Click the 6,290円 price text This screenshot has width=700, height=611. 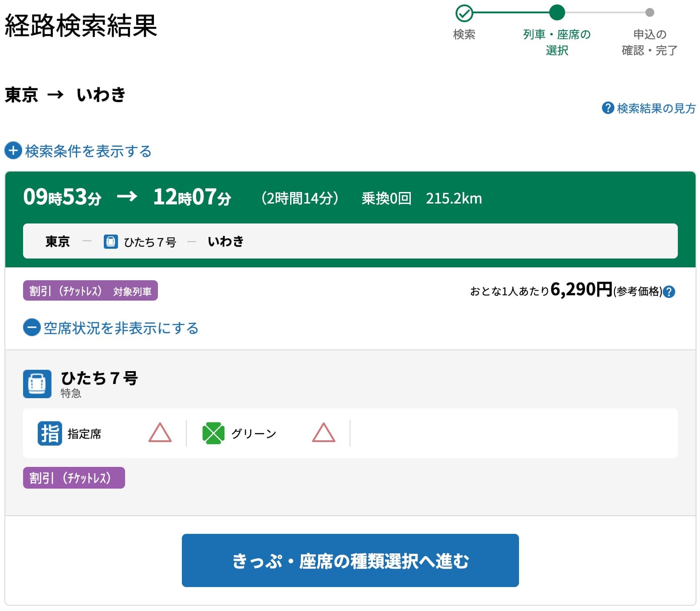(581, 290)
